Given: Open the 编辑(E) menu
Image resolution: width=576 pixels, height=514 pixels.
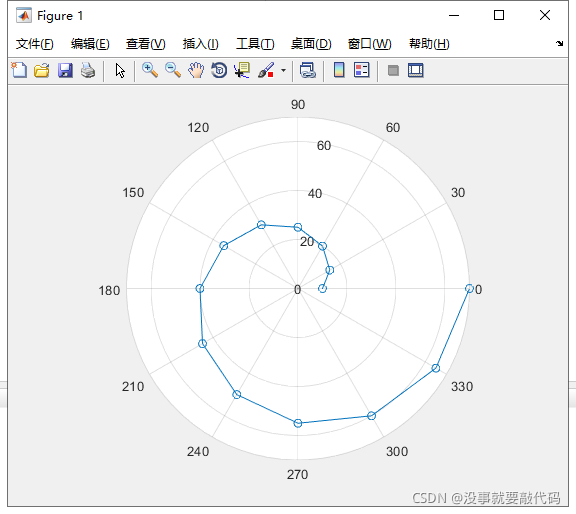Looking at the screenshot, I should (90, 44).
